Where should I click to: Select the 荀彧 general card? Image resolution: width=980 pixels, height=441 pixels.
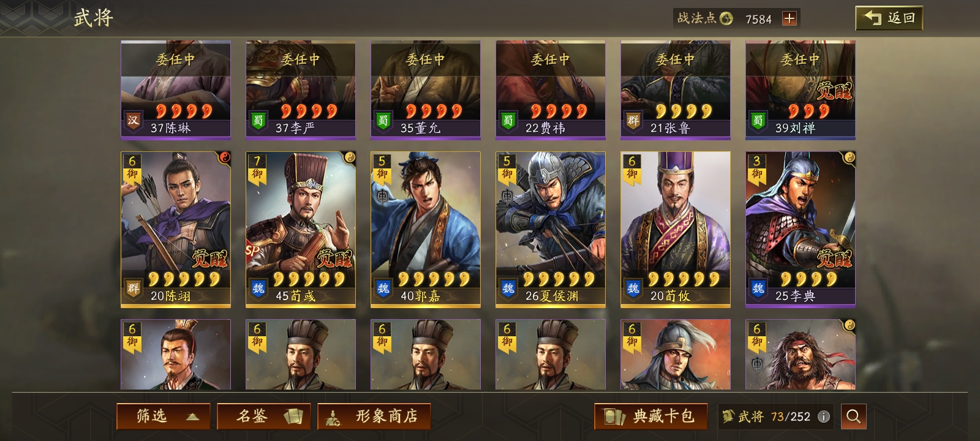coord(301,229)
